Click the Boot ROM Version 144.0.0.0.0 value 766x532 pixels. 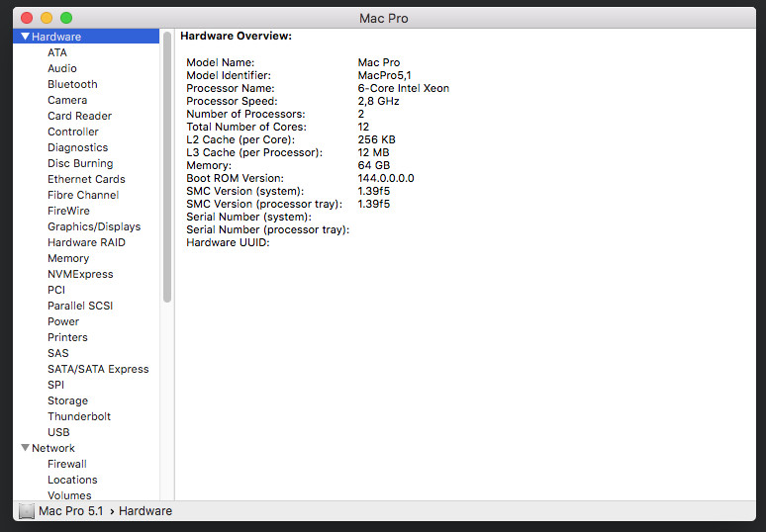coord(386,178)
